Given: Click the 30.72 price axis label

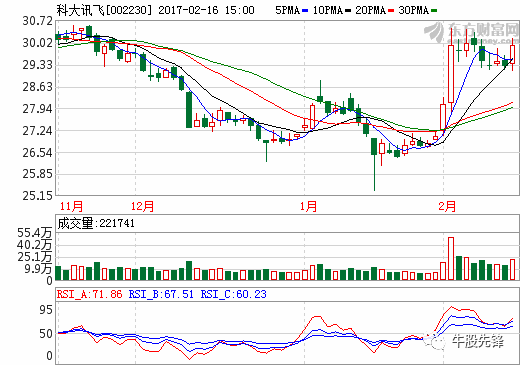Looking at the screenshot, I should (38, 21).
